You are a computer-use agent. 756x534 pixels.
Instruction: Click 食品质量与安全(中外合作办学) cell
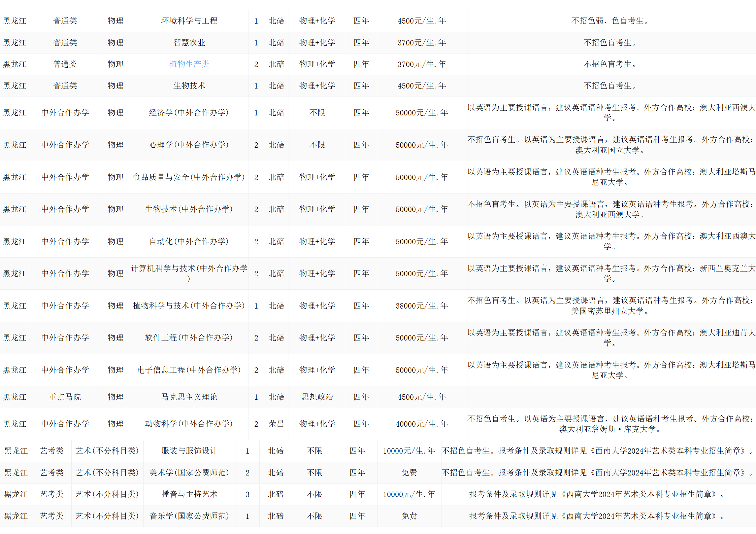pyautogui.click(x=189, y=177)
